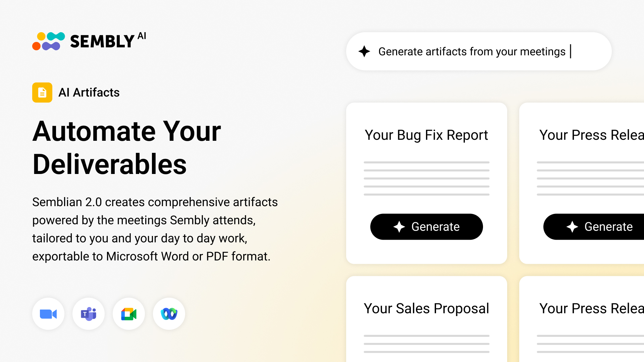This screenshot has height=362, width=644.
Task: Click the yellow AI Artifacts document icon
Action: 42,93
